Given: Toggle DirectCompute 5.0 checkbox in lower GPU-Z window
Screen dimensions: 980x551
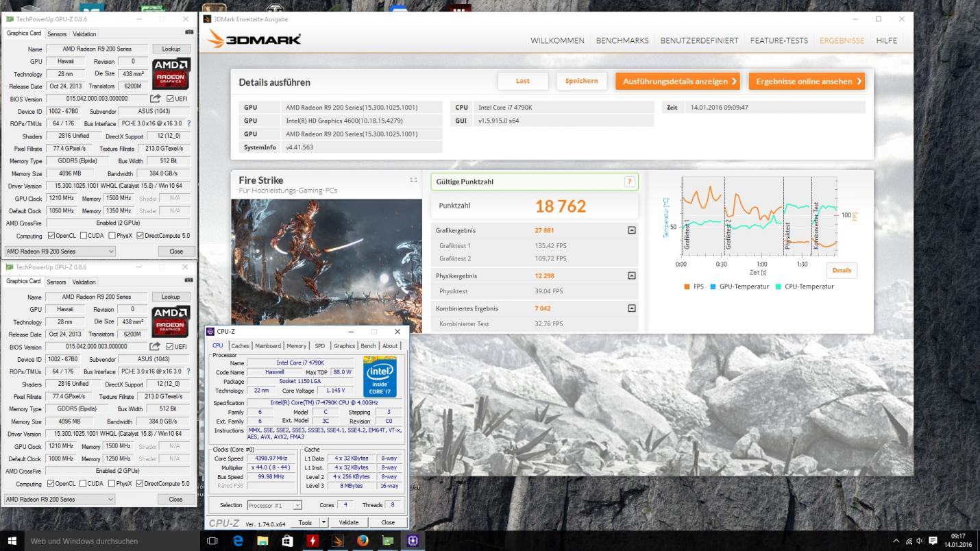Looking at the screenshot, I should point(140,484).
